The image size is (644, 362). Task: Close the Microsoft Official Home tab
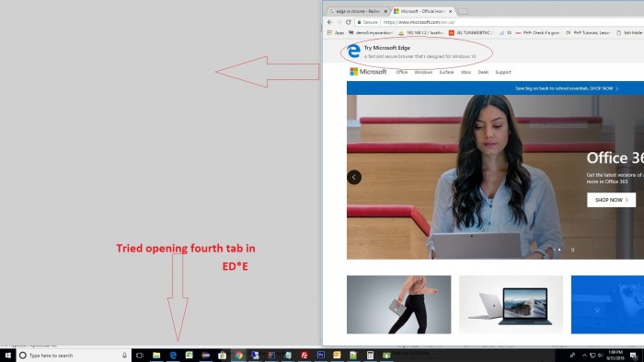[451, 12]
